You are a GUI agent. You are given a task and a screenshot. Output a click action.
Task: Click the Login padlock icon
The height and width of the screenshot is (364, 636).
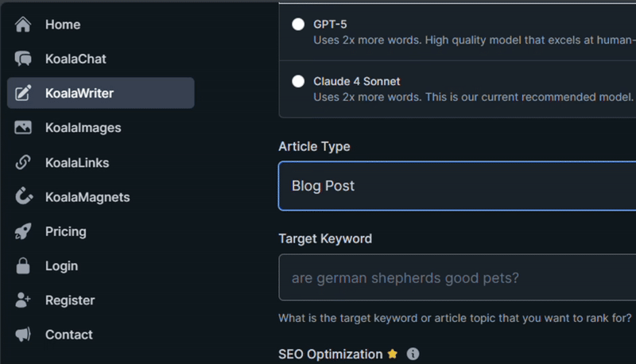click(23, 266)
